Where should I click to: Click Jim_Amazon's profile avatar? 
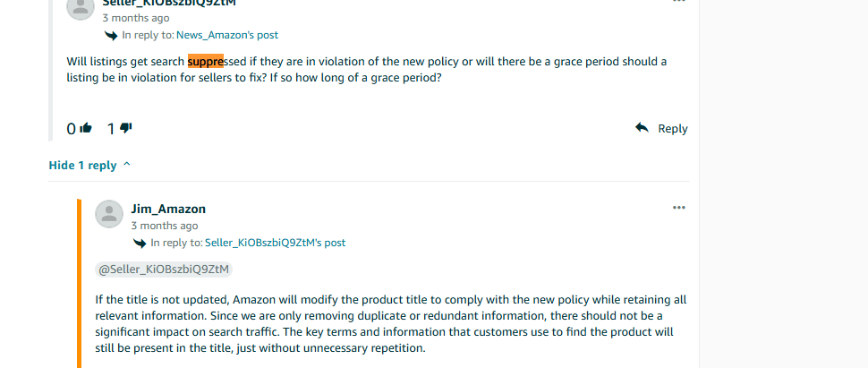109,213
